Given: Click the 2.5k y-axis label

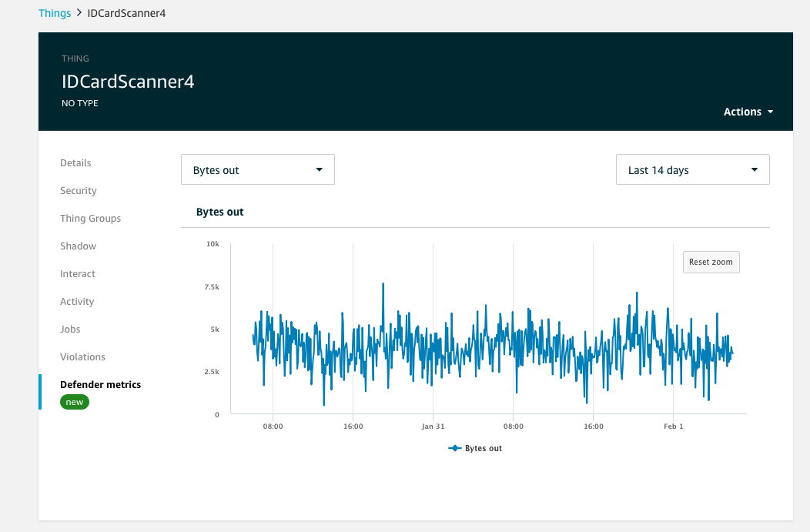Looking at the screenshot, I should click(212, 371).
